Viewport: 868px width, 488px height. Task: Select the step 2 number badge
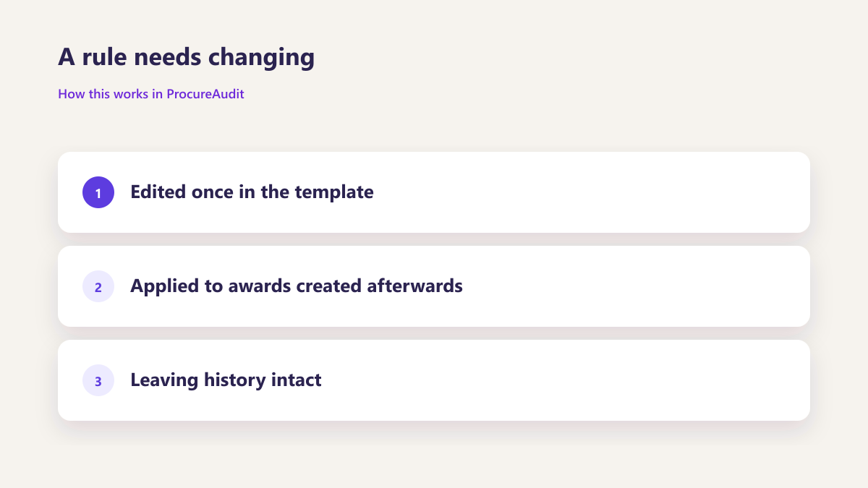pyautogui.click(x=98, y=286)
